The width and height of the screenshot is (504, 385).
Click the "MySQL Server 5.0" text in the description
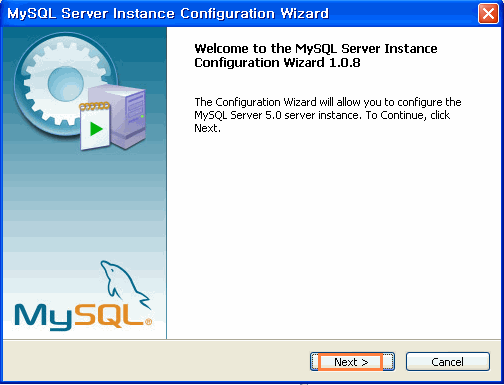pos(238,115)
